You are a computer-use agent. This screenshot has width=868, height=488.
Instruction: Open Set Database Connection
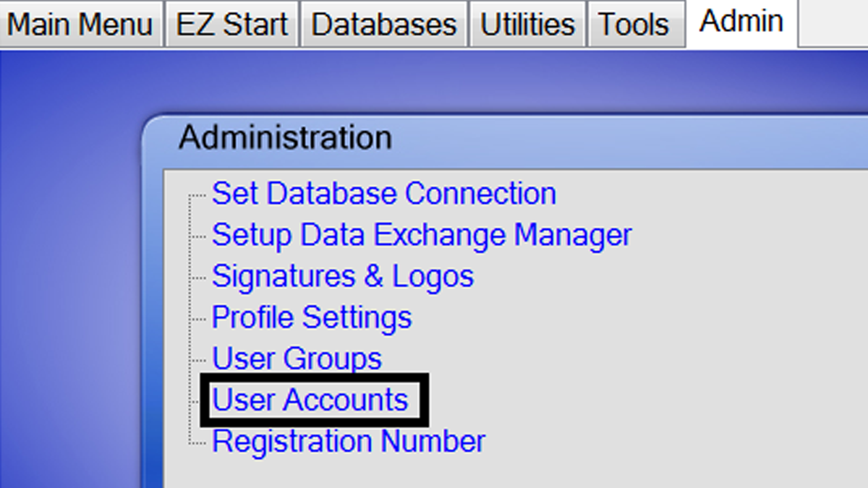point(383,193)
